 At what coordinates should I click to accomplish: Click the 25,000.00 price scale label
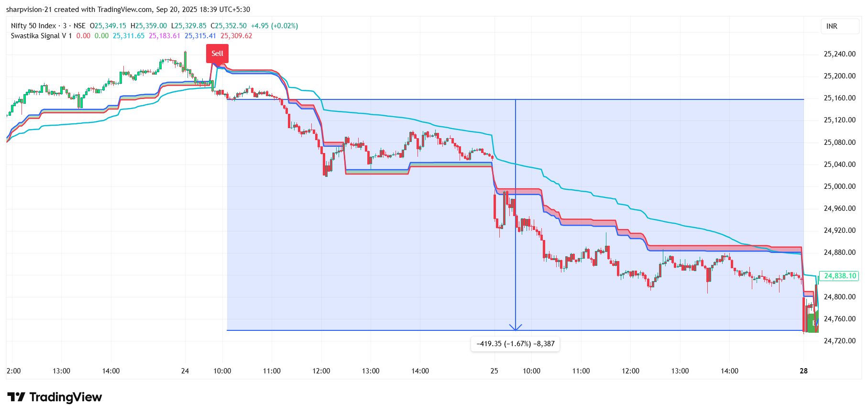[839, 186]
